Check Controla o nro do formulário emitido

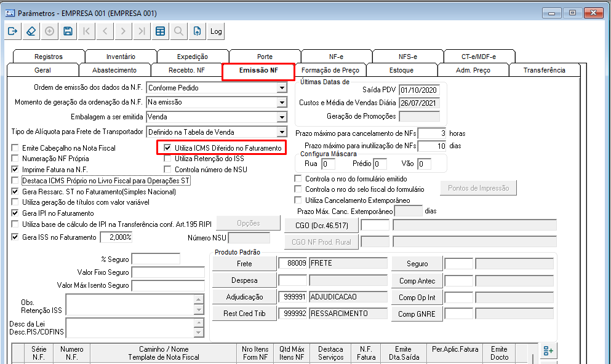point(298,179)
